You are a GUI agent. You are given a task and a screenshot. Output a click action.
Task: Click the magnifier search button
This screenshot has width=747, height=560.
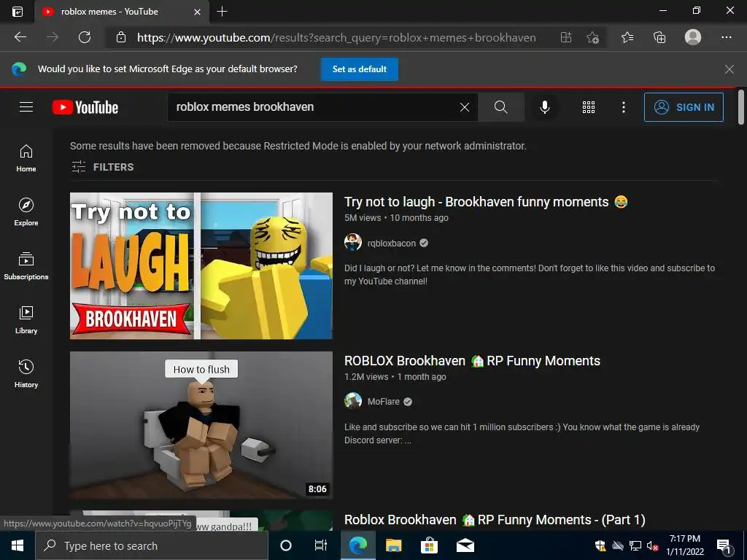click(x=500, y=107)
